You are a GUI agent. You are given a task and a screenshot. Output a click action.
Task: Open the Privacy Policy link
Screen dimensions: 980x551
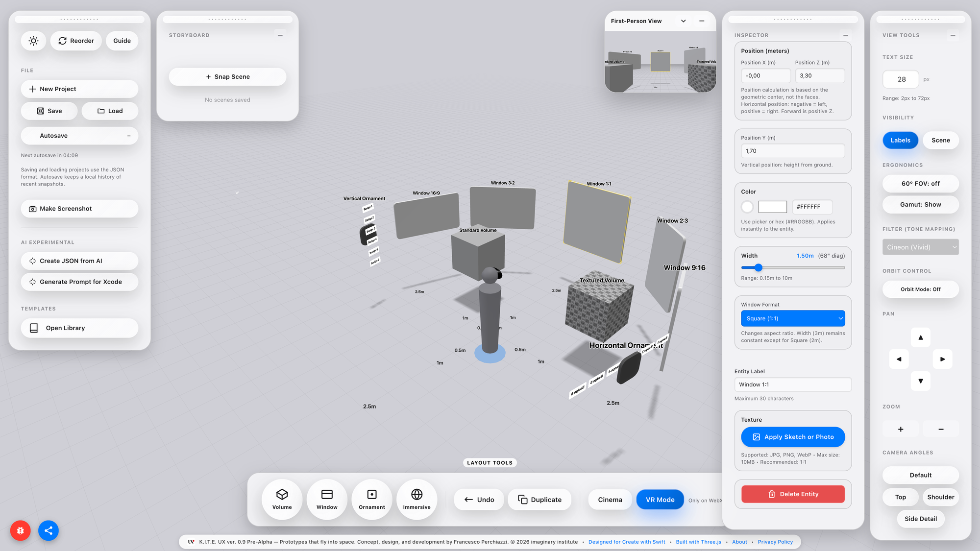pos(775,542)
